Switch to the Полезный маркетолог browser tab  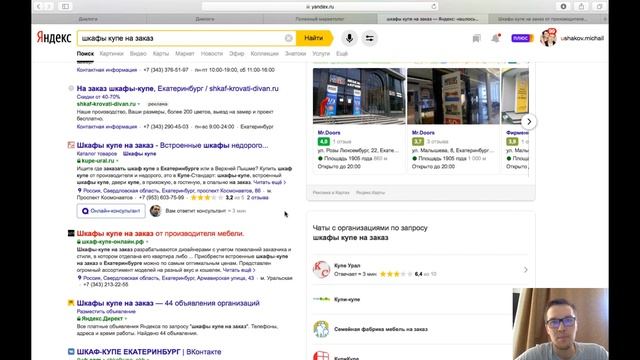320,19
